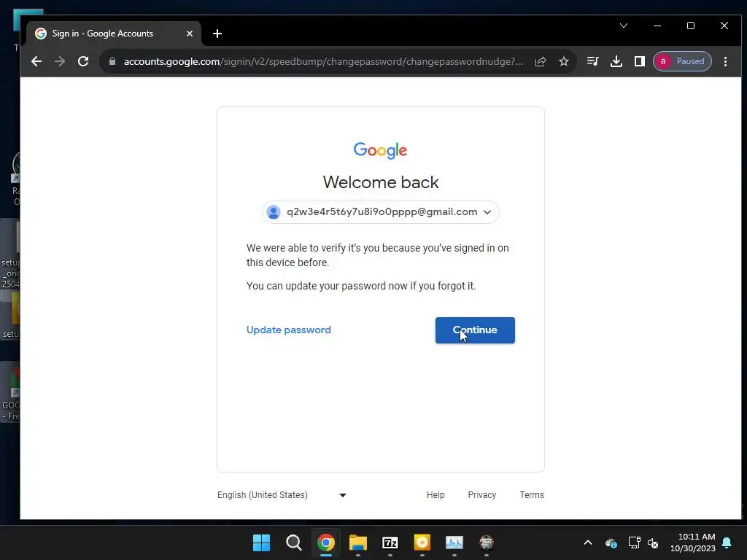This screenshot has height=560, width=747.
Task: Click the lock site info icon
Action: tap(112, 61)
